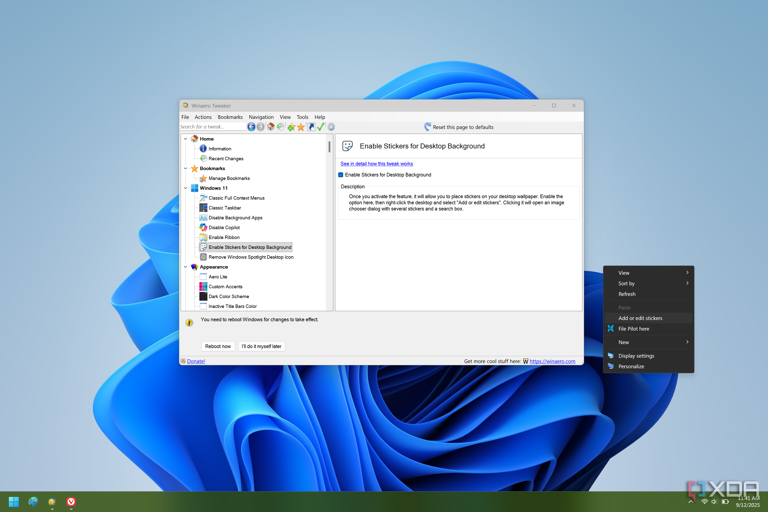
Task: Click the Reset this page to defaults icon
Action: click(428, 127)
